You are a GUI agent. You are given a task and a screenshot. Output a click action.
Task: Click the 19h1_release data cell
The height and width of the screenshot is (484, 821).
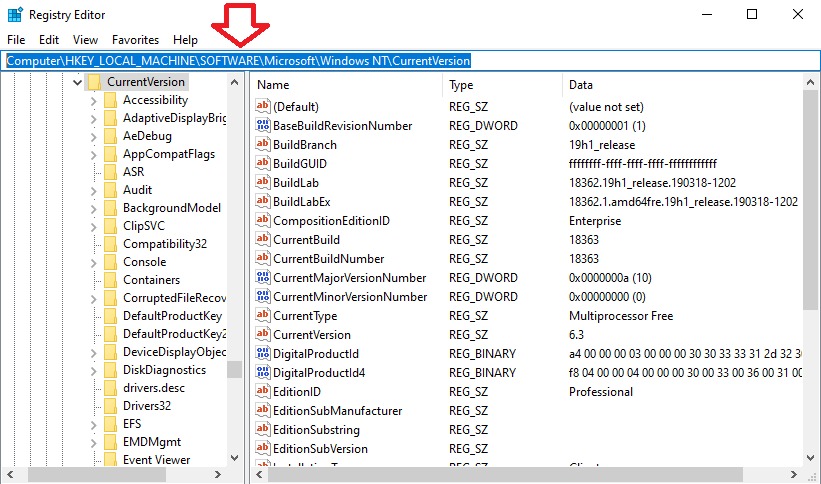(602, 145)
